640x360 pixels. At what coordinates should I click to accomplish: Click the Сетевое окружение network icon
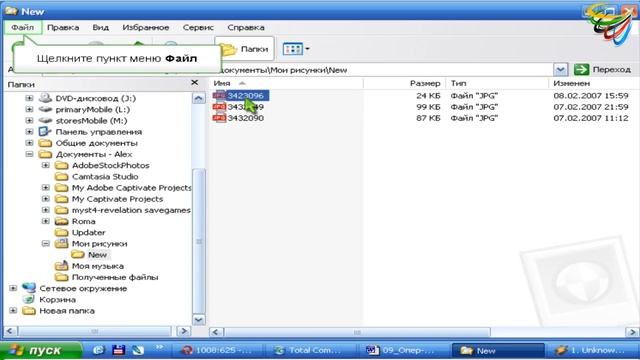[29, 288]
